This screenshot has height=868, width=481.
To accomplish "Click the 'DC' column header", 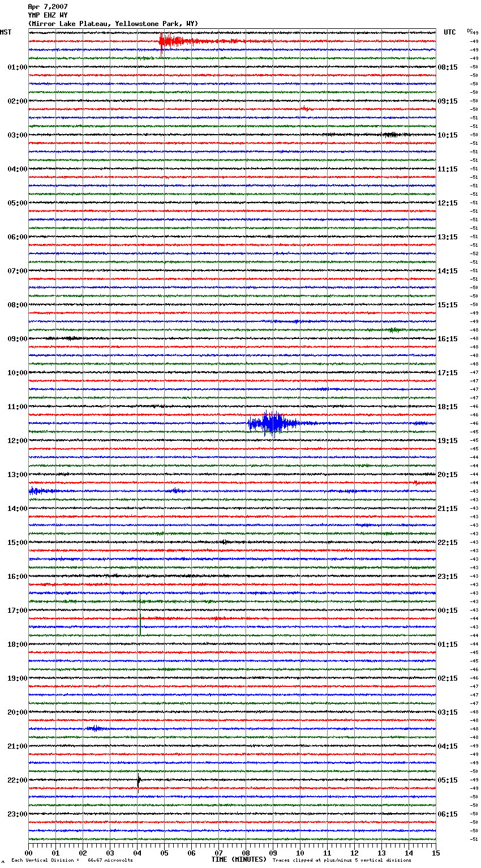I will coord(470,31).
